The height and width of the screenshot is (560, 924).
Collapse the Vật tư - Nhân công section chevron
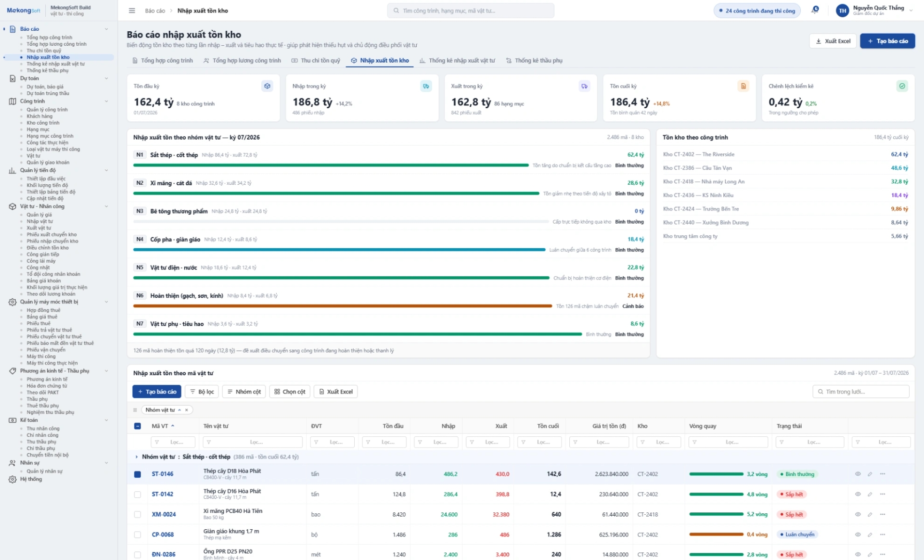pos(106,206)
